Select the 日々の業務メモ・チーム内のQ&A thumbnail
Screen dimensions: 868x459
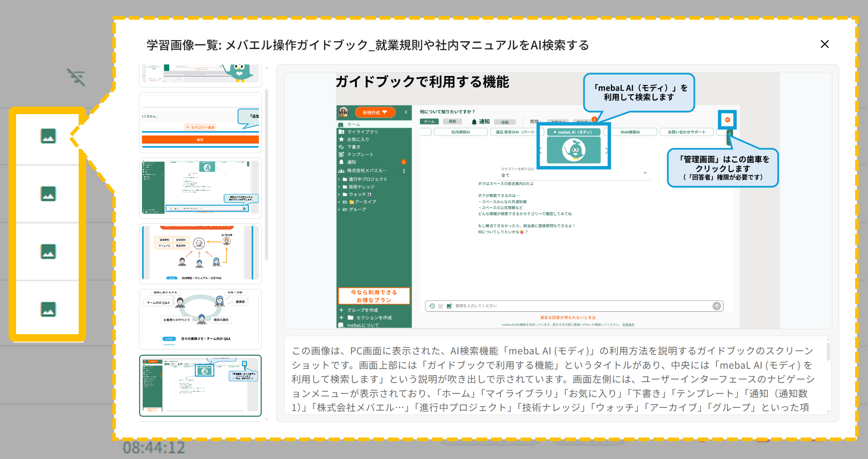click(x=200, y=319)
